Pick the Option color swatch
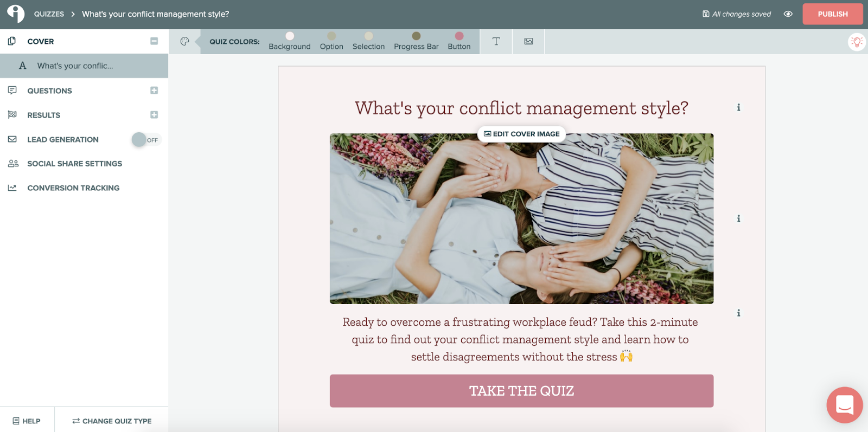The image size is (868, 432). tap(331, 36)
